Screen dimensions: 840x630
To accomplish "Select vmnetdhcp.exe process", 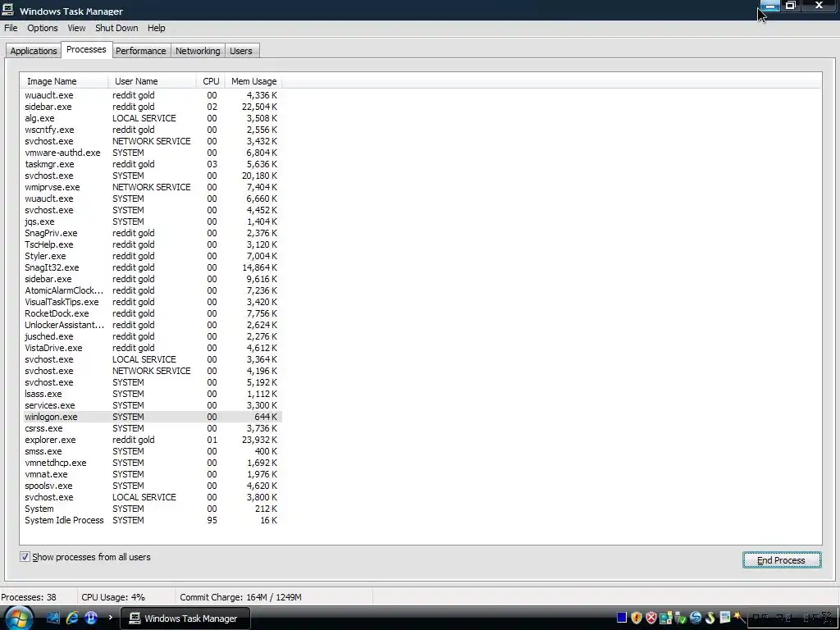I will [151, 463].
